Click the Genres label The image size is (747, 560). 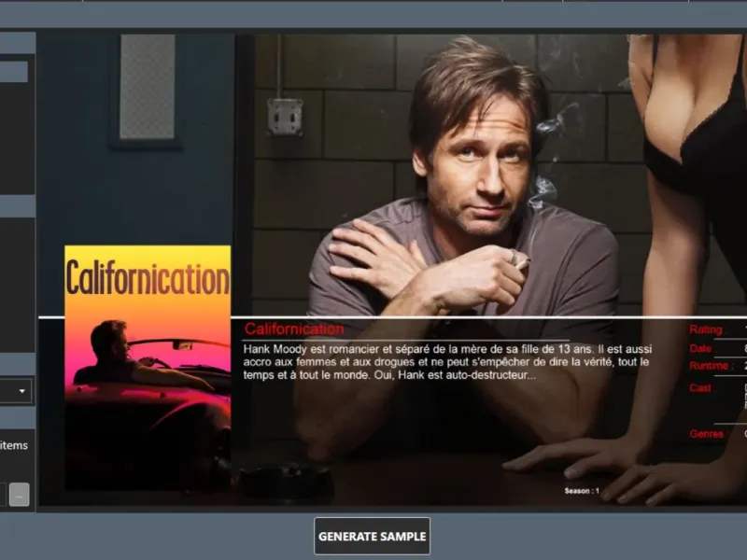[x=707, y=434]
